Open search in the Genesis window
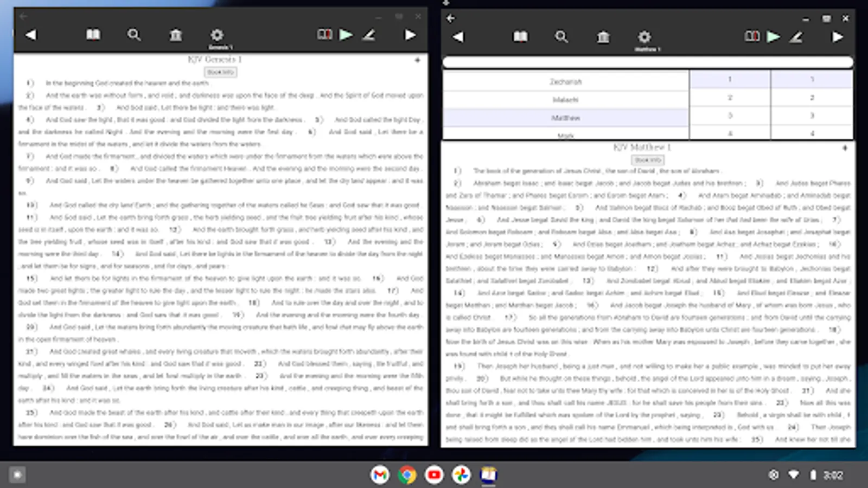The height and width of the screenshot is (488, 868). click(134, 35)
